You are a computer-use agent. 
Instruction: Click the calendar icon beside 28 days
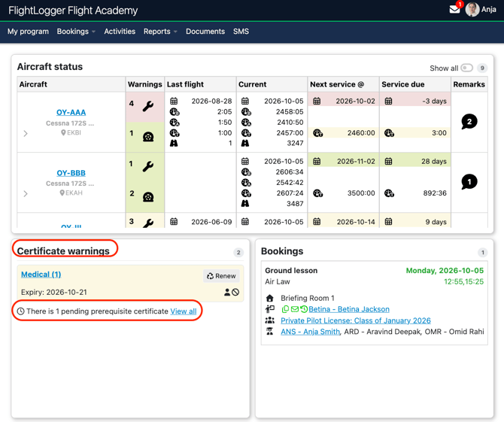[389, 161]
